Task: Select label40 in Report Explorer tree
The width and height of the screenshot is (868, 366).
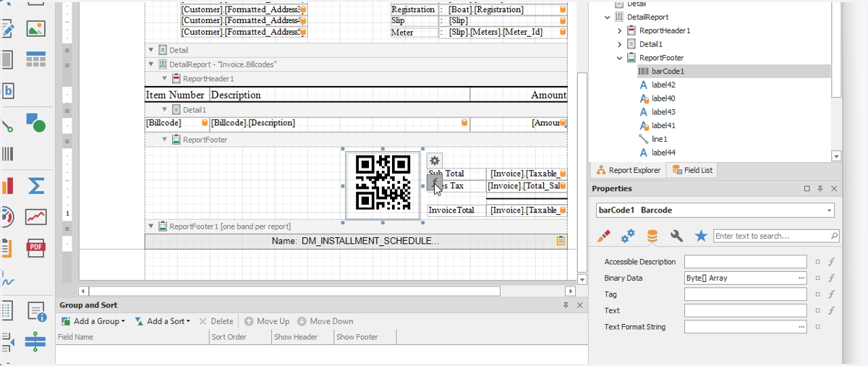Action: pos(663,98)
